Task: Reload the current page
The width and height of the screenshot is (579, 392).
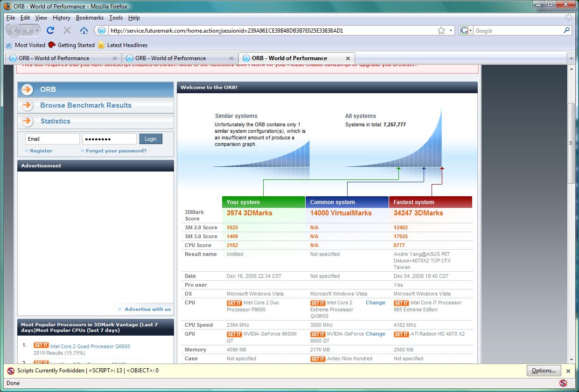Action: pyautogui.click(x=50, y=30)
